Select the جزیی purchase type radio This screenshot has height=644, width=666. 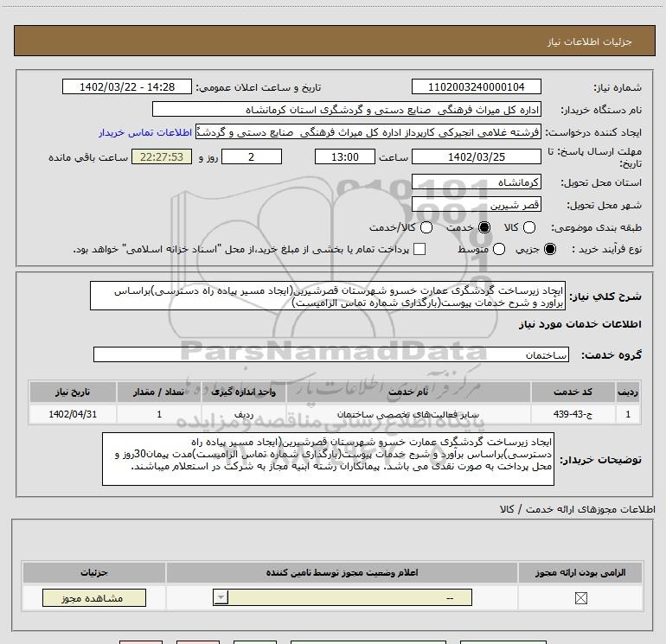point(549,249)
